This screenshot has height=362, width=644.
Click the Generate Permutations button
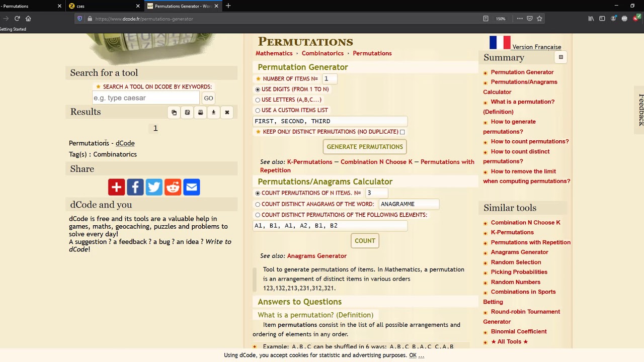(365, 147)
